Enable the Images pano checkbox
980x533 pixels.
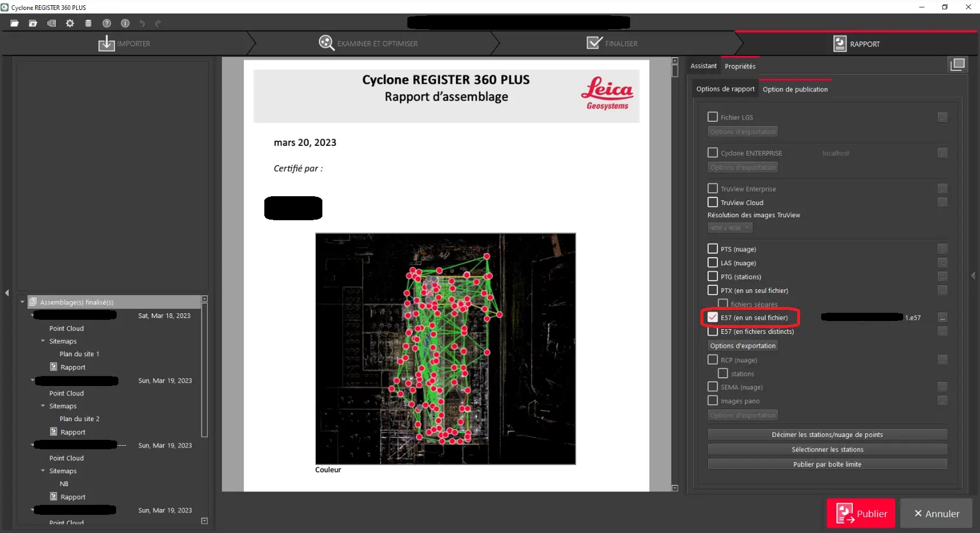click(713, 401)
